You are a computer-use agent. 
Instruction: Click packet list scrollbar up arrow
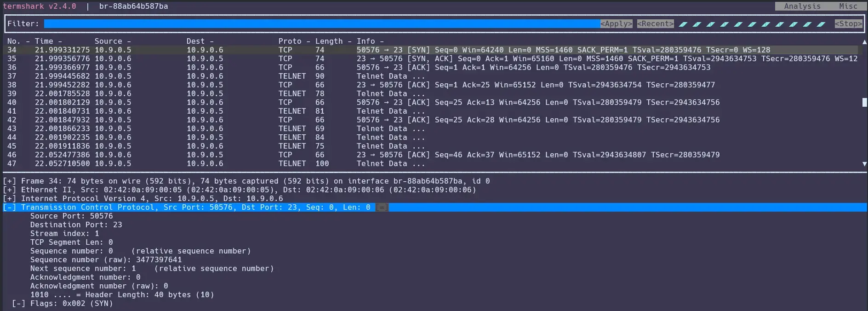point(864,41)
